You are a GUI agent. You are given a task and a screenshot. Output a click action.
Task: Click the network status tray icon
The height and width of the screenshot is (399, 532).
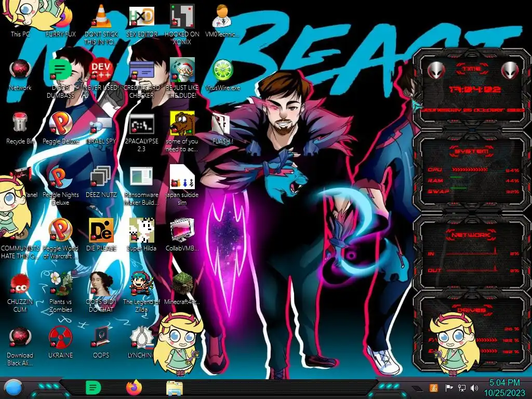(461, 388)
